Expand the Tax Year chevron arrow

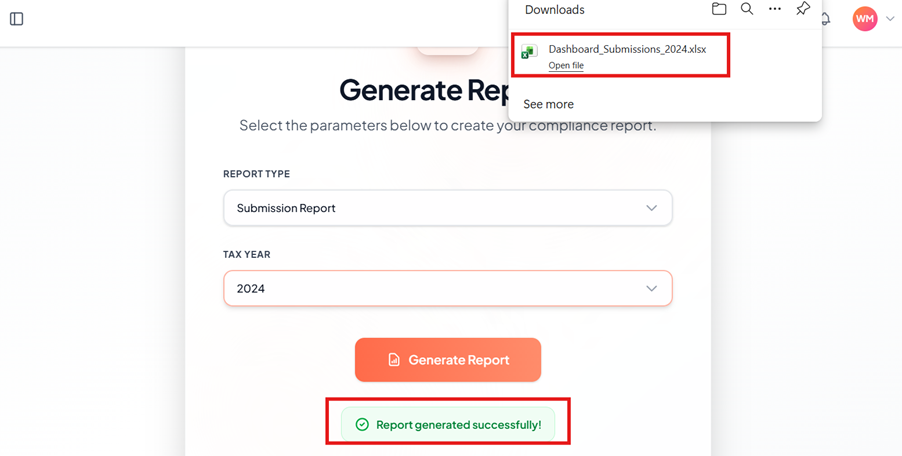(651, 289)
